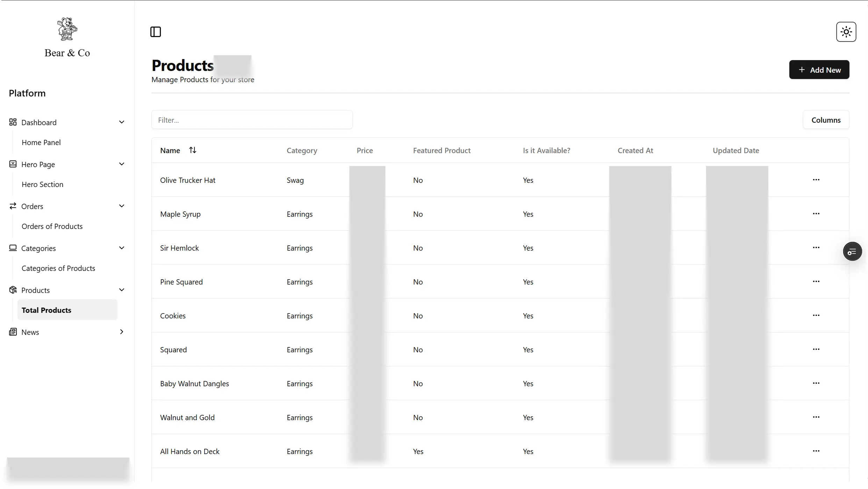Click the Name column header
This screenshot has width=868, height=489.
[170, 150]
